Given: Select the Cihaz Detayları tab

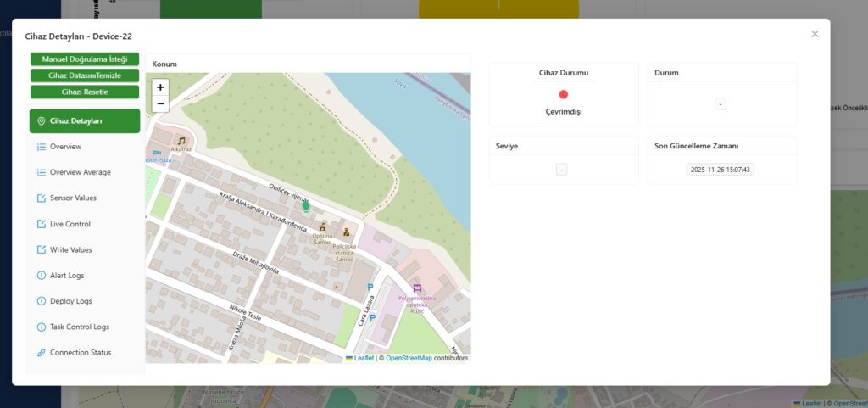Looking at the screenshot, I should point(84,121).
